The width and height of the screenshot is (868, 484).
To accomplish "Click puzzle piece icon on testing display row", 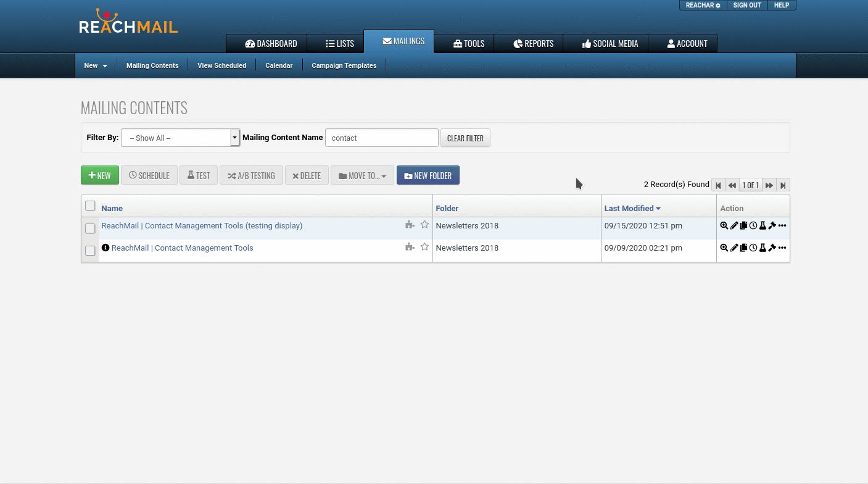I will (x=410, y=225).
